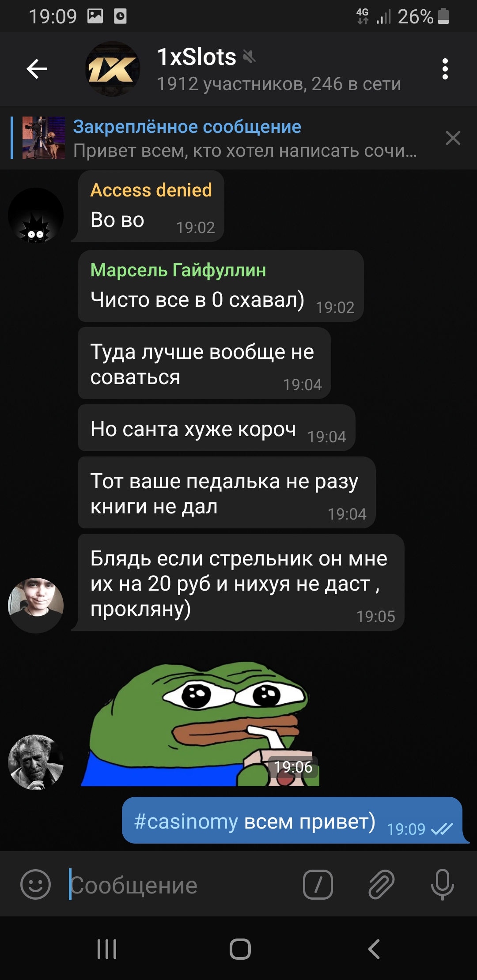Tap the back arrow to leave chat
The height and width of the screenshot is (980, 477).
click(x=37, y=69)
